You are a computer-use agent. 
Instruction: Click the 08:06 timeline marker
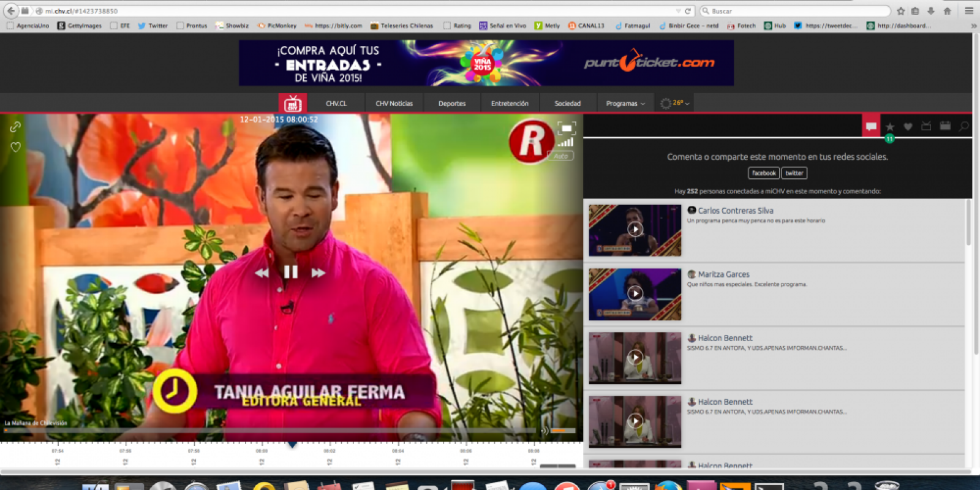(x=466, y=451)
